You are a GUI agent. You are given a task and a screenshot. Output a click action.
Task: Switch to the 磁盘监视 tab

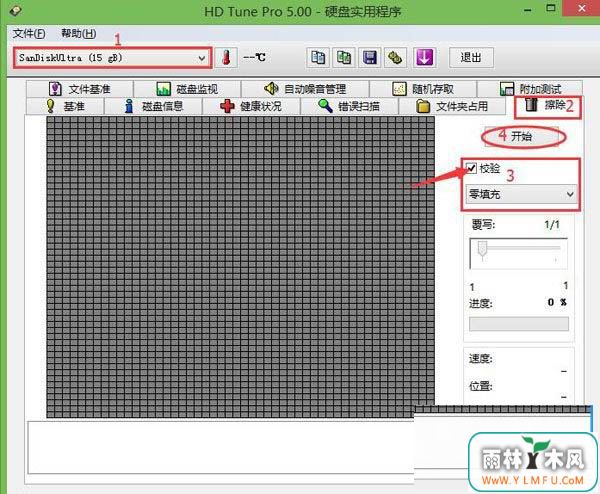187,89
